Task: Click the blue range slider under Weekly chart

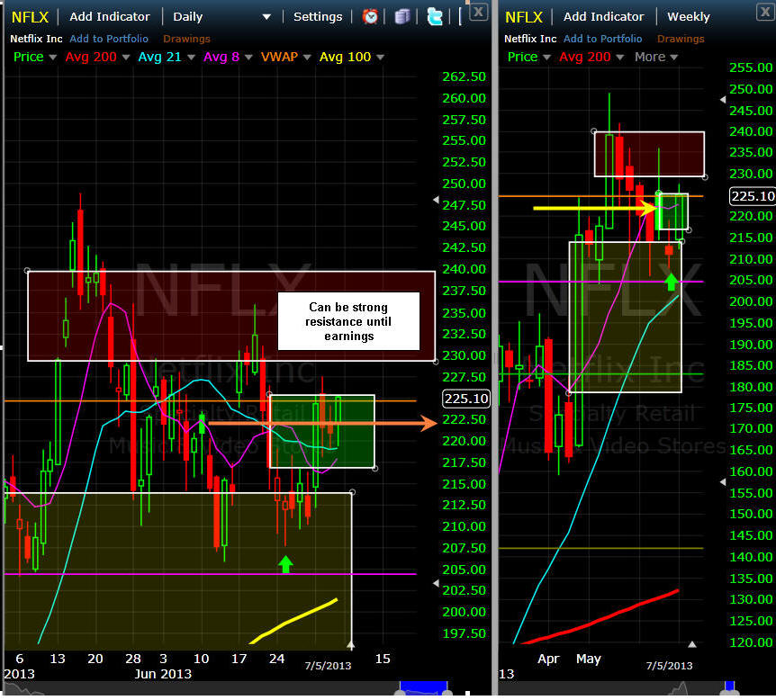Action: point(729,687)
